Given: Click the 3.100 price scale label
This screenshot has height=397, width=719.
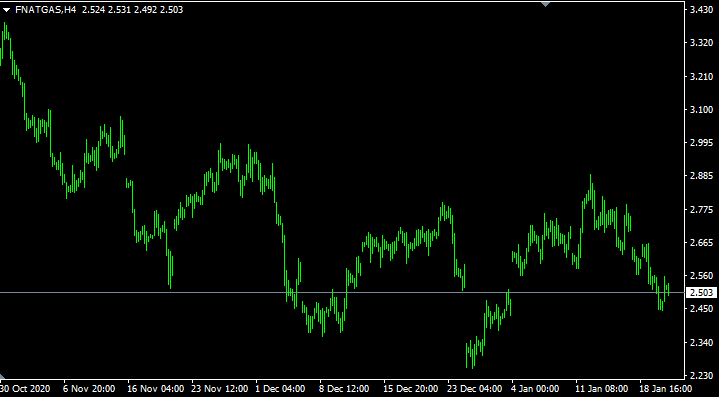Looking at the screenshot, I should [701, 110].
